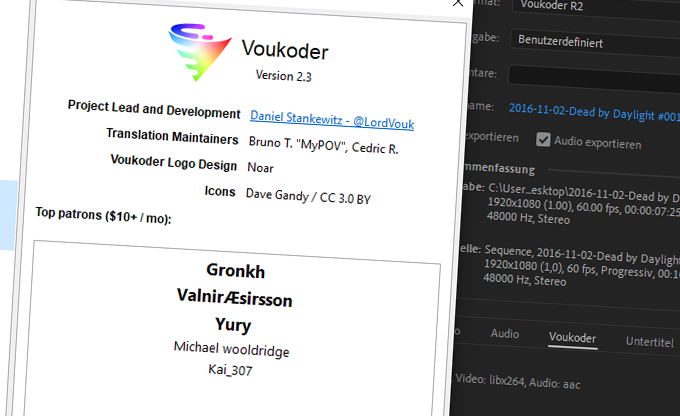
Task: Select the ValnirÆsirsson patron name
Action: click(x=235, y=298)
